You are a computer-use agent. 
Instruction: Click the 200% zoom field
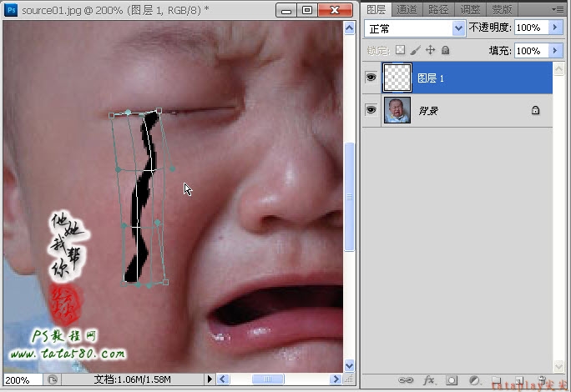tap(23, 380)
